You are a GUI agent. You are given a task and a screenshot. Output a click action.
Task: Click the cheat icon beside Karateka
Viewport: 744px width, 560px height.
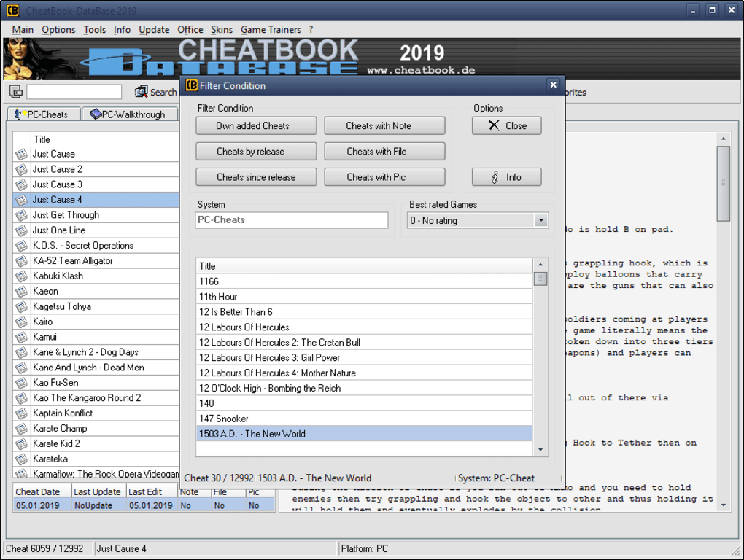(x=21, y=459)
